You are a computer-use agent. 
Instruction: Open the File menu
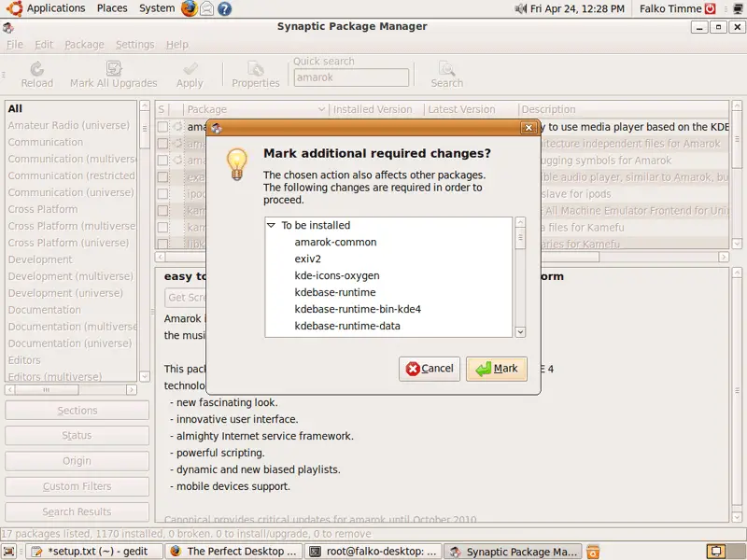[15, 44]
